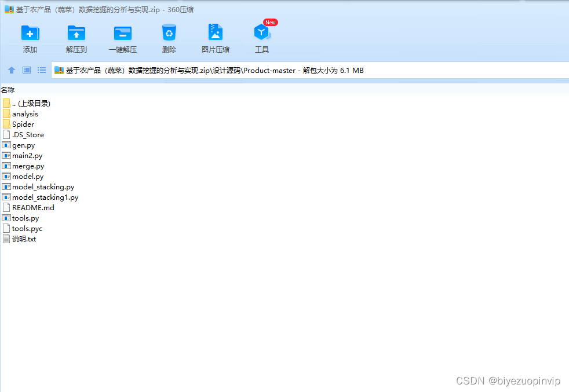Sort files by clicking the 名称 header

pos(8,90)
